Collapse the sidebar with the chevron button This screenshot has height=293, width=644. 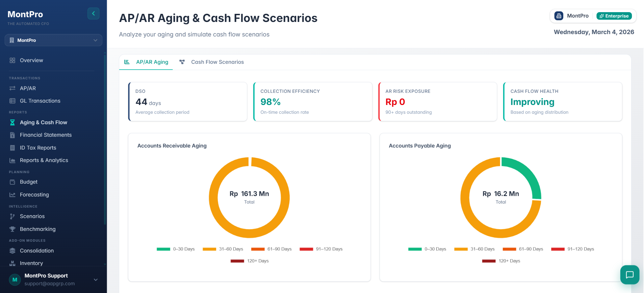[93, 14]
